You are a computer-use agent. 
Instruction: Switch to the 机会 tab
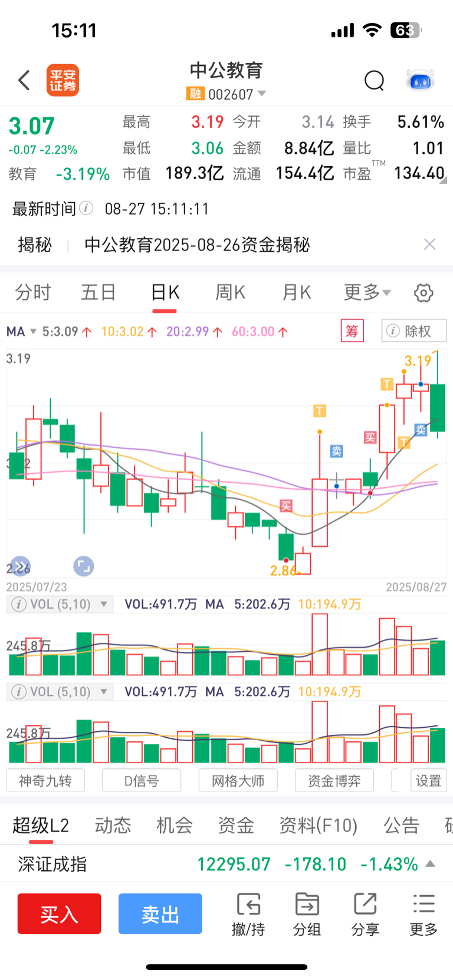click(x=174, y=826)
